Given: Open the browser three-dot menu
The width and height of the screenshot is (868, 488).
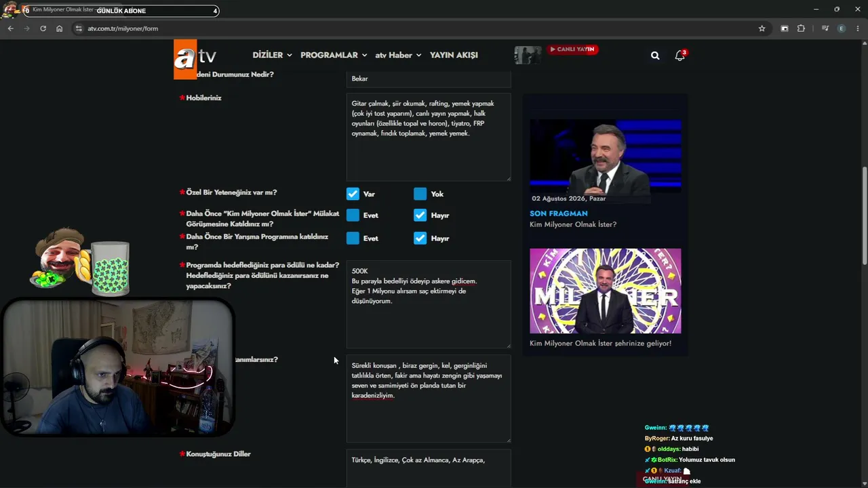Looking at the screenshot, I should (858, 28).
